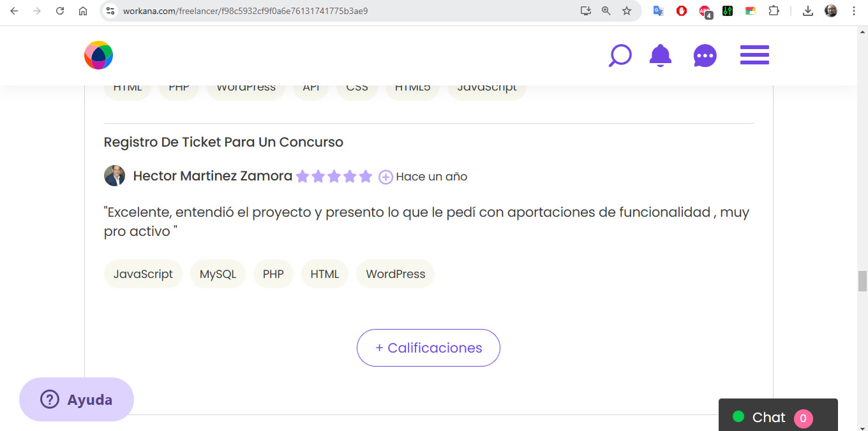
Task: Bookmark page with star icon
Action: [627, 11]
